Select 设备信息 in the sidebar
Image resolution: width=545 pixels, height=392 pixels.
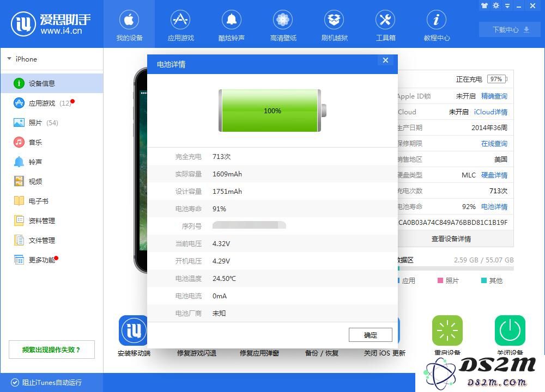click(x=52, y=83)
